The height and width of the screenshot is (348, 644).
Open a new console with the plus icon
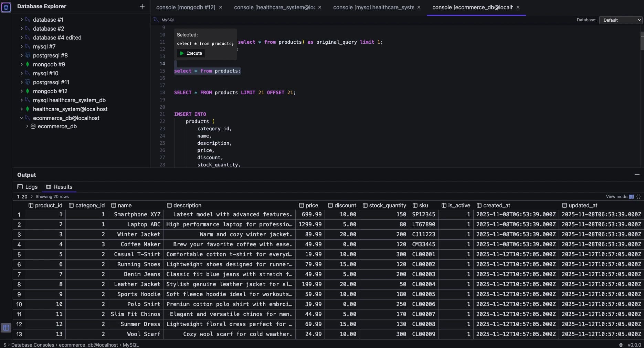click(142, 6)
